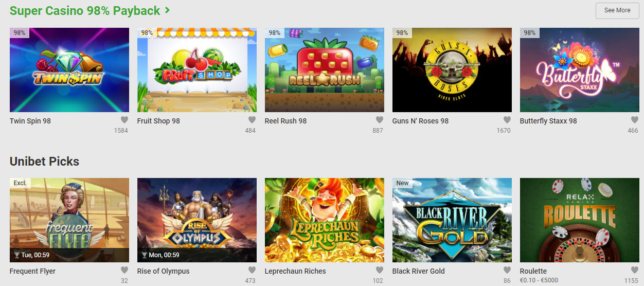This screenshot has height=286, width=644.
Task: Click the Roulette favorite heart icon
Action: [x=635, y=270]
